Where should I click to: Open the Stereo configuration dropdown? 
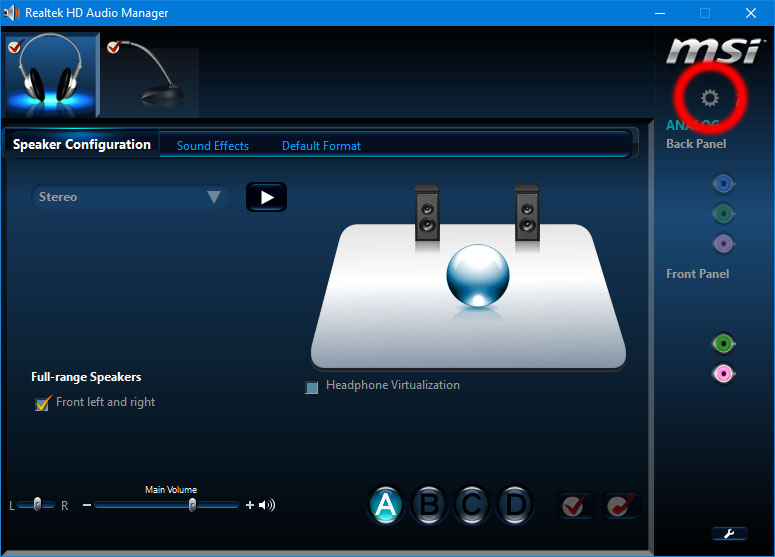click(x=130, y=197)
